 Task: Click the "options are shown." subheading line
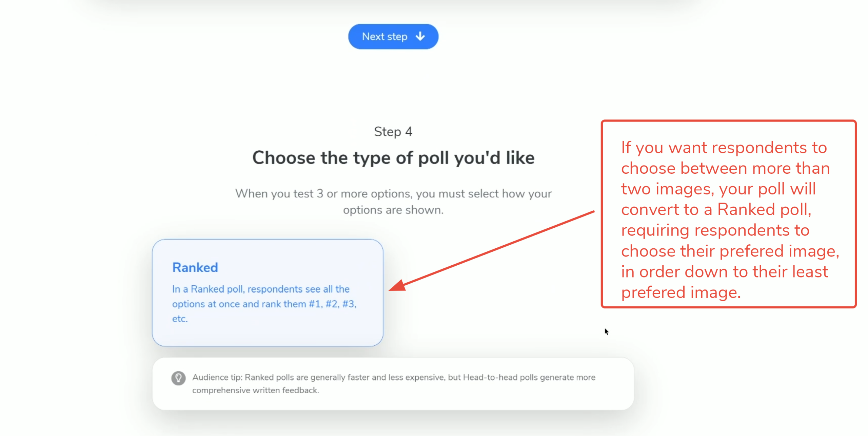(x=393, y=210)
